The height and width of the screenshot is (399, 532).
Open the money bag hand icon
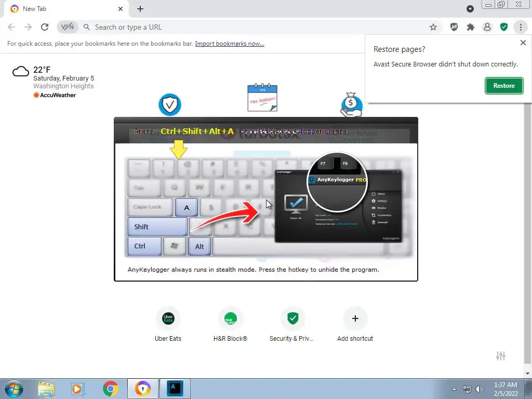click(352, 104)
